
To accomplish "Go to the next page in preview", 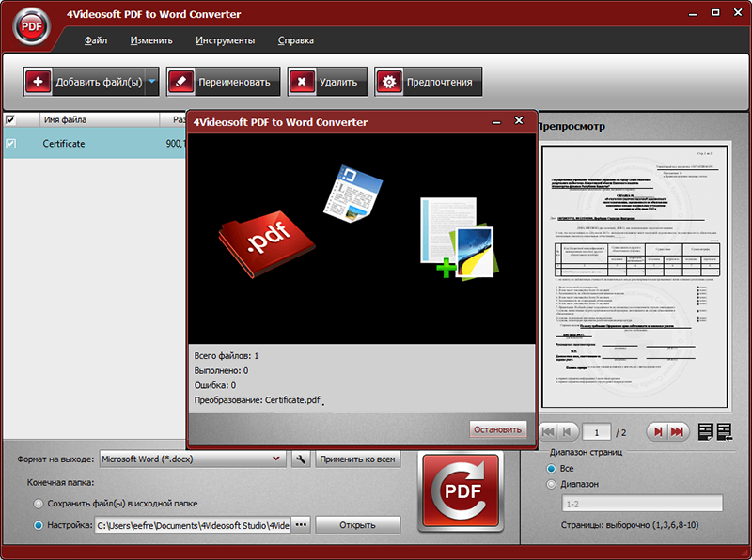I will [x=658, y=432].
